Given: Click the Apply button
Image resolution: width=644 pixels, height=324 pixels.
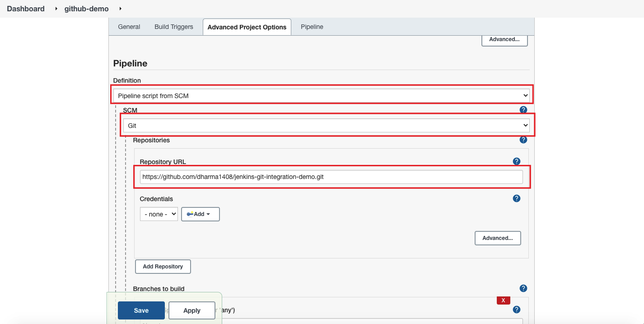Looking at the screenshot, I should tap(192, 310).
